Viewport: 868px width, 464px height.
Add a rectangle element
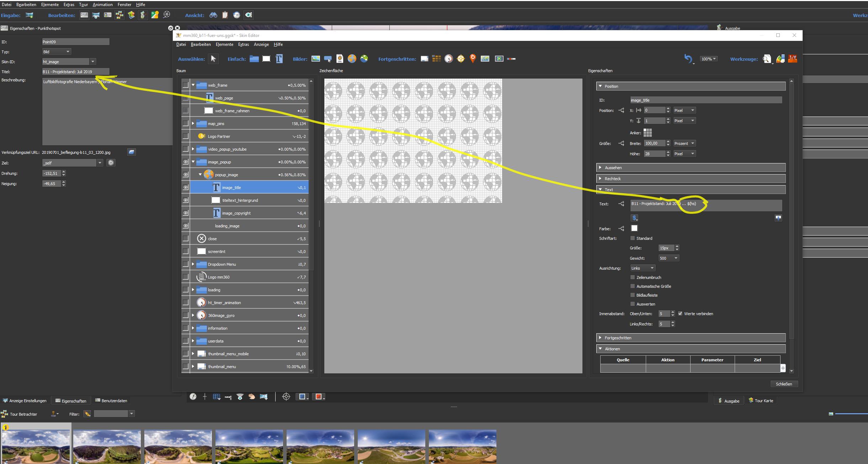[266, 59]
